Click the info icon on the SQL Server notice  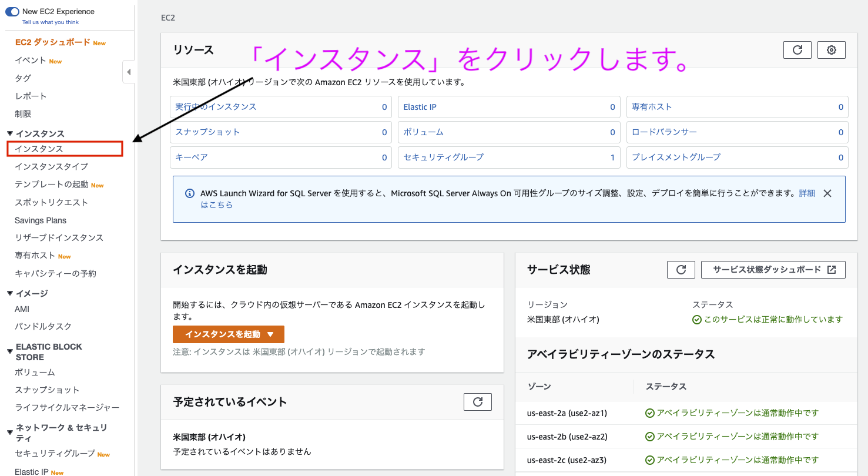(x=189, y=193)
